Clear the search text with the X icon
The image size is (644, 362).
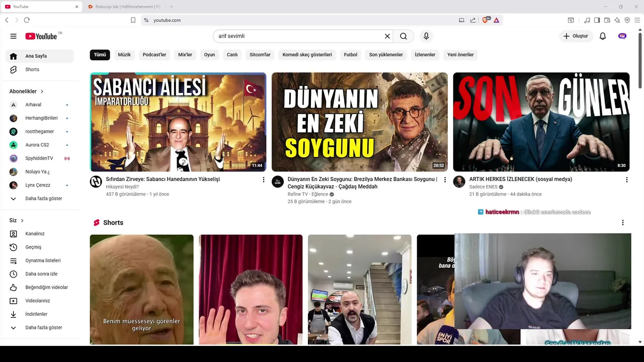[387, 36]
